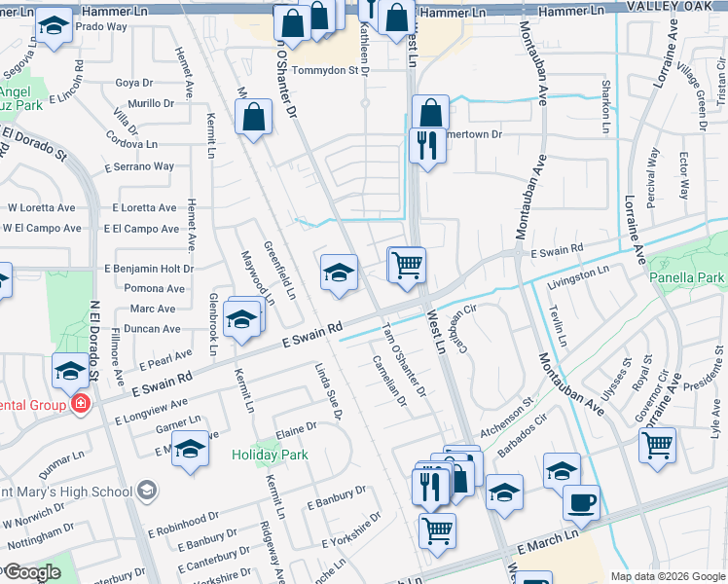Click the Google logo

[32, 572]
